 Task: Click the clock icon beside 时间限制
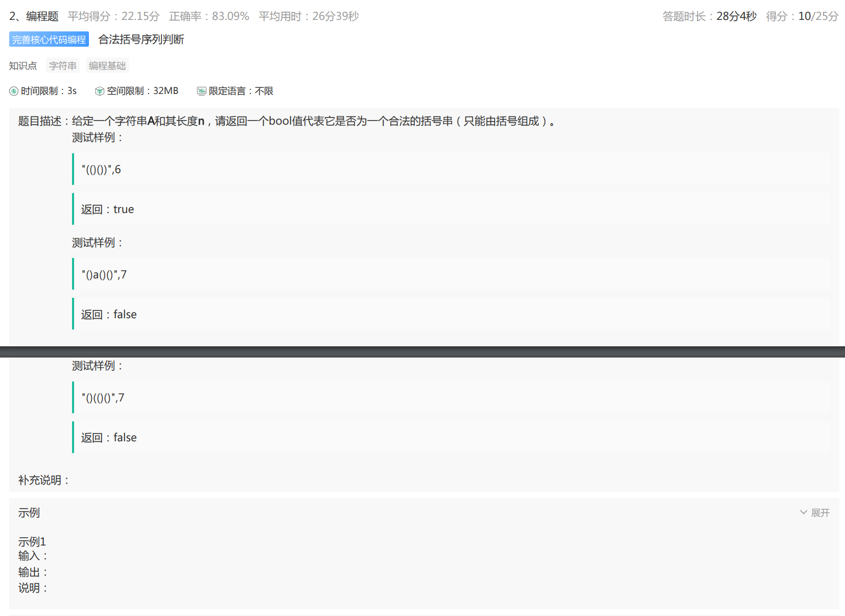(x=14, y=91)
